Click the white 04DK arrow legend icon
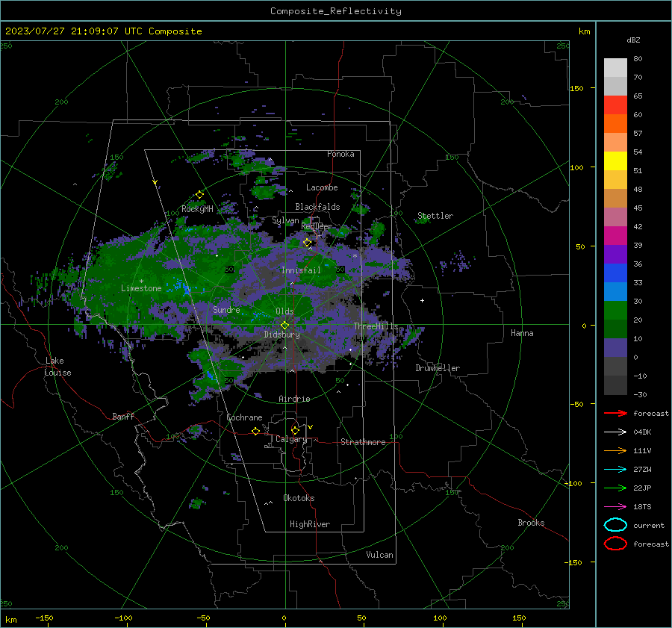 (x=615, y=432)
